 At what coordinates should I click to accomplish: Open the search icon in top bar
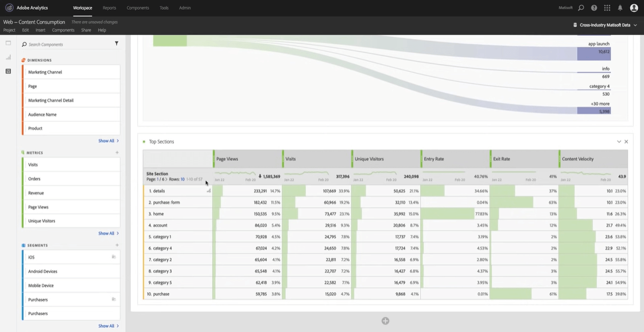581,8
